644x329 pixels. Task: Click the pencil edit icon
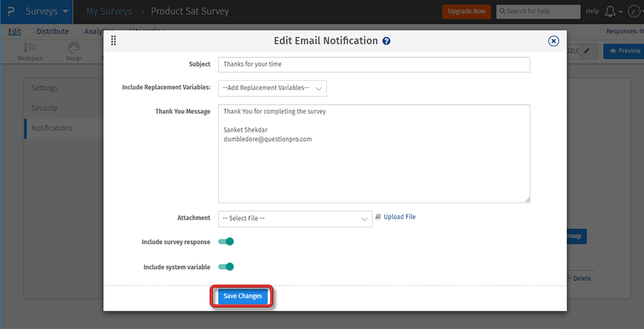[x=587, y=51]
